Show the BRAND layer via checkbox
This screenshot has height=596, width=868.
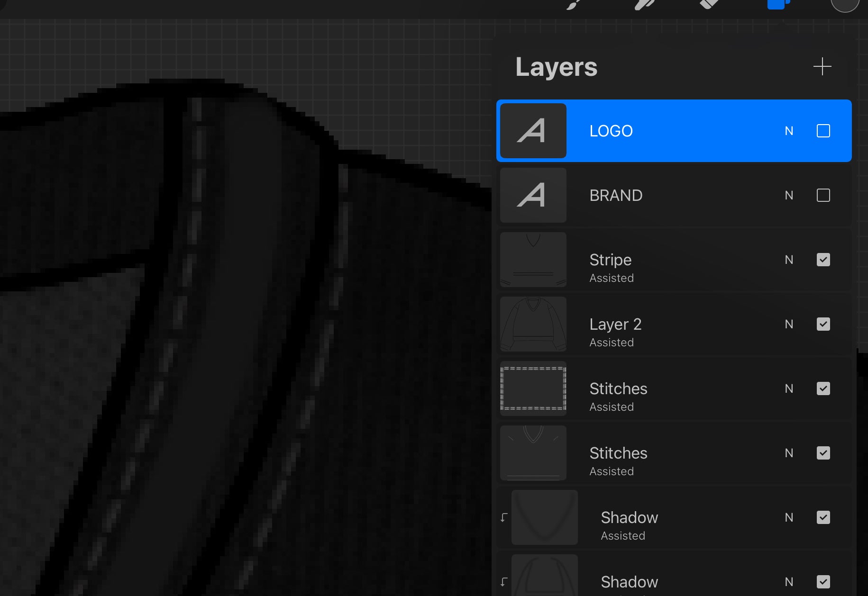(823, 195)
